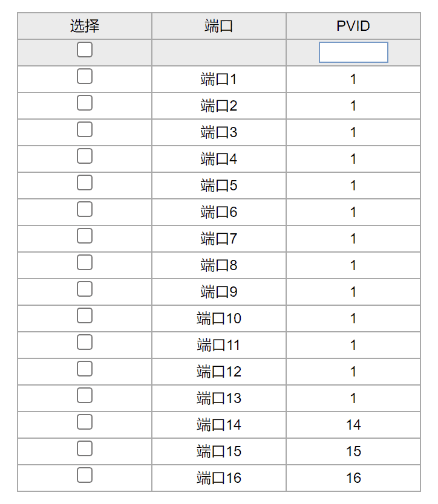This screenshot has height=504, width=438.
Task: Check the box beside 端口9
Action: coord(85,289)
